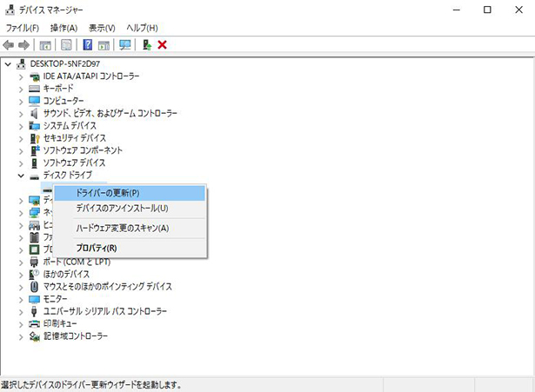Expand the コンピューター node

tap(21, 102)
